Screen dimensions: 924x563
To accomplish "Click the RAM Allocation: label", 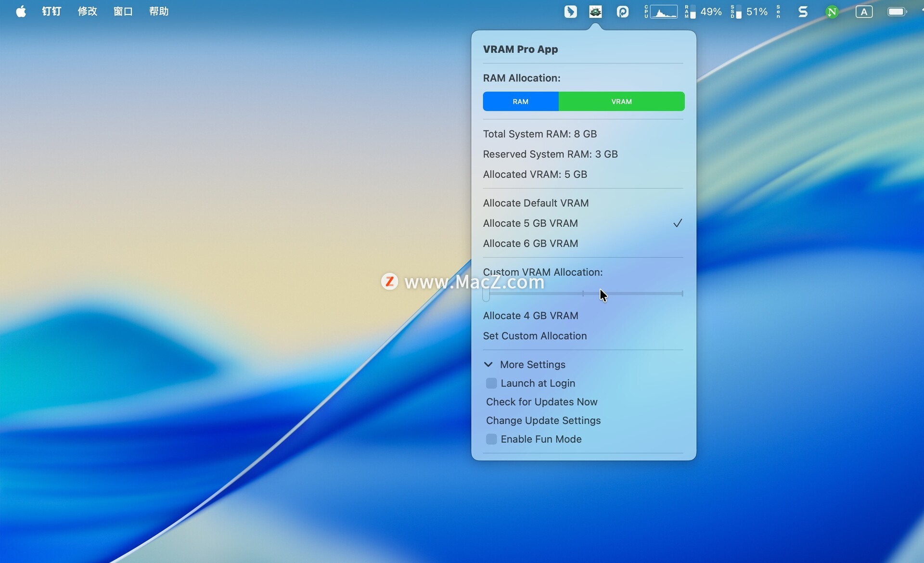I will click(522, 78).
